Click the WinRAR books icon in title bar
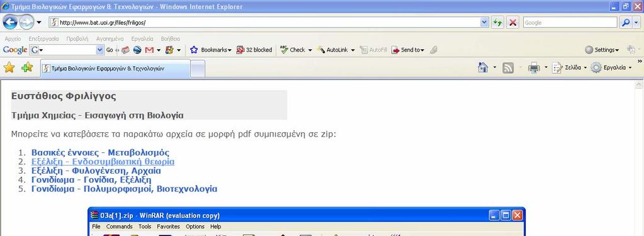This screenshot has width=644, height=236. point(94,215)
